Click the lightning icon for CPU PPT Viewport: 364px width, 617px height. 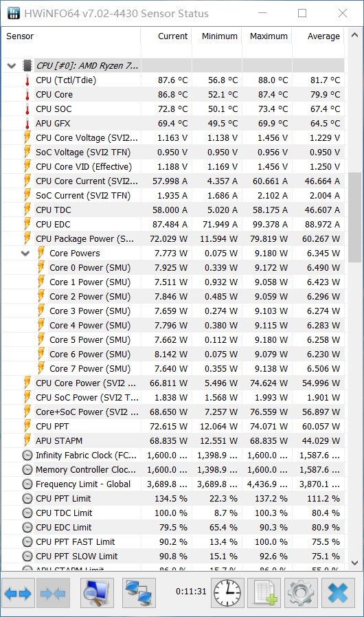tap(27, 426)
